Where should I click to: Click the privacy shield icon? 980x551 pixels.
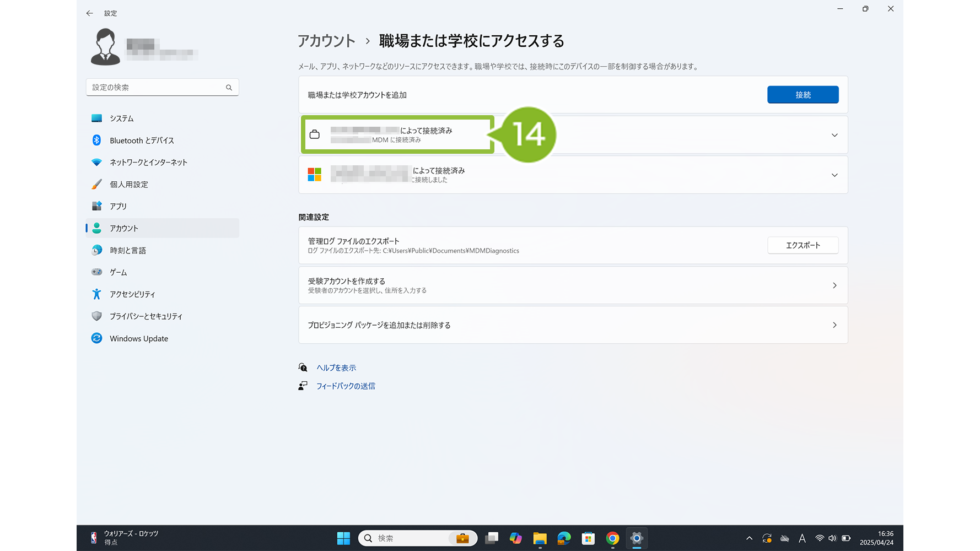pyautogui.click(x=96, y=316)
